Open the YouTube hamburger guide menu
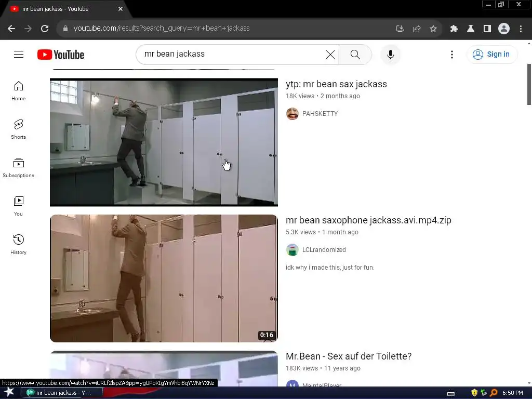 tap(19, 54)
